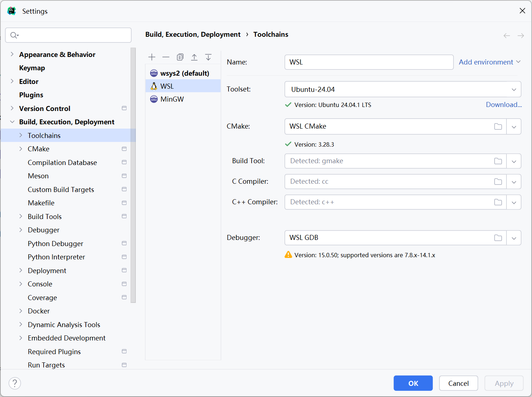Expand the Appearance & Behavior section
The height and width of the screenshot is (397, 532).
coord(12,54)
